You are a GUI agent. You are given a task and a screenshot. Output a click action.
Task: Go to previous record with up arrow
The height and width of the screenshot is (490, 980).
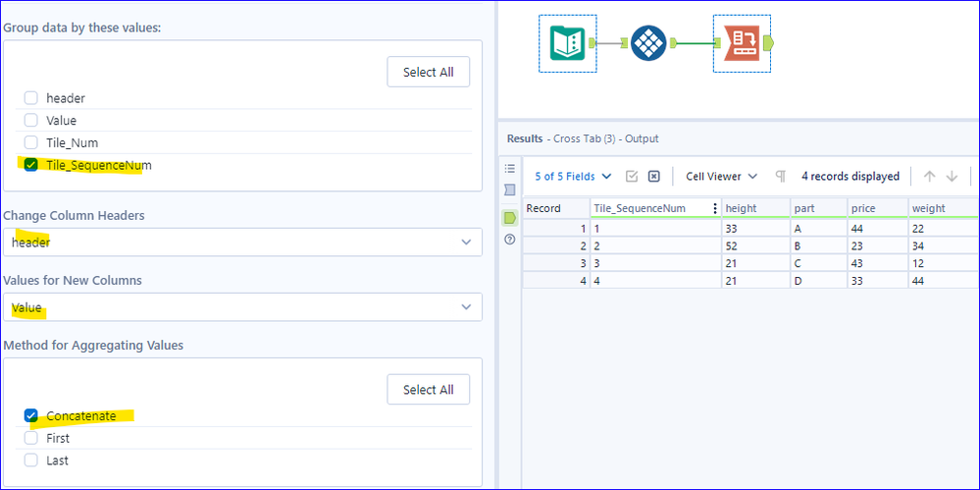coord(929,177)
